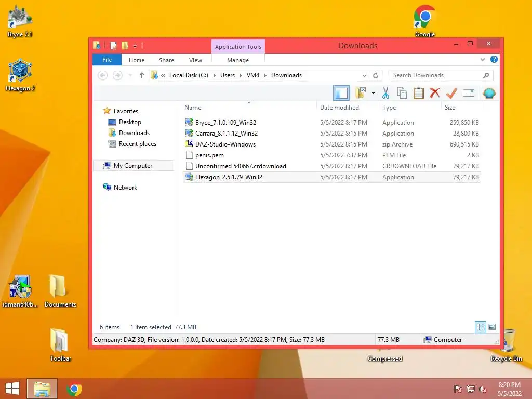The image size is (532, 399).
Task: Select the Bryce_7.1.0.109_Win32 file
Action: click(331, 123)
